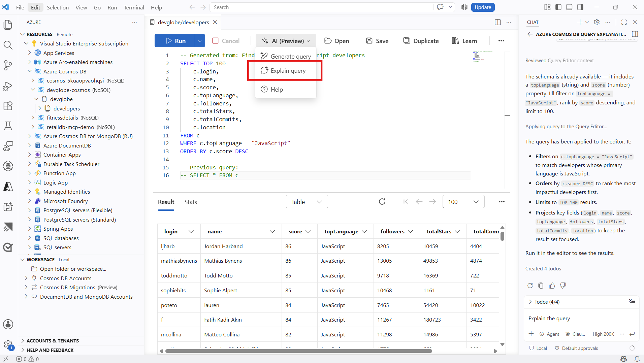Switch to the Stats tab
644x363 pixels.
tap(191, 202)
